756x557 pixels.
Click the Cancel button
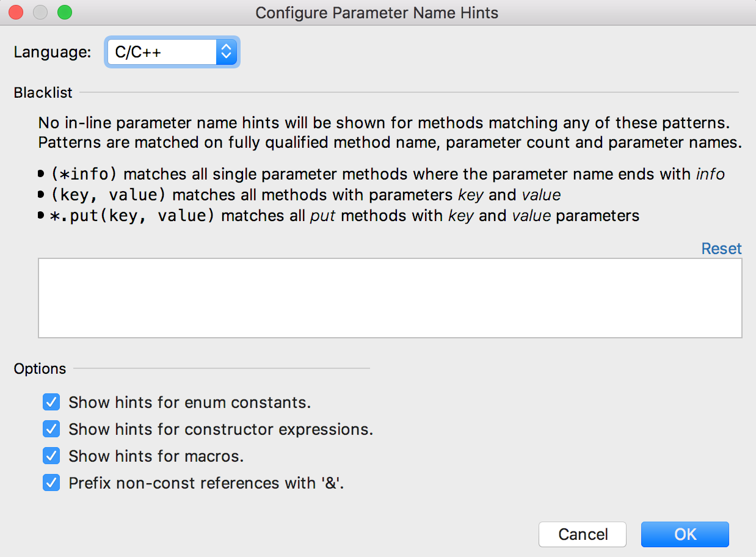pos(583,534)
